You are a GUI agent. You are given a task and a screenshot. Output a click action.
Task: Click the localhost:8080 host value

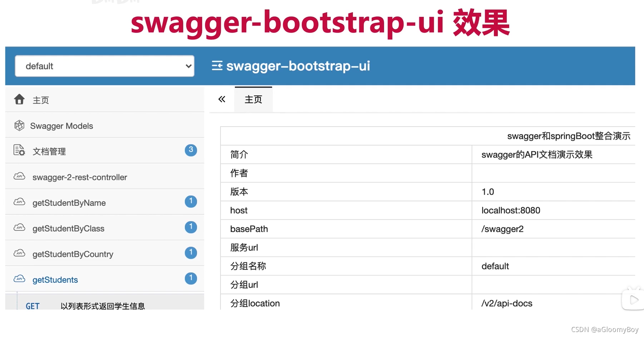point(511,210)
